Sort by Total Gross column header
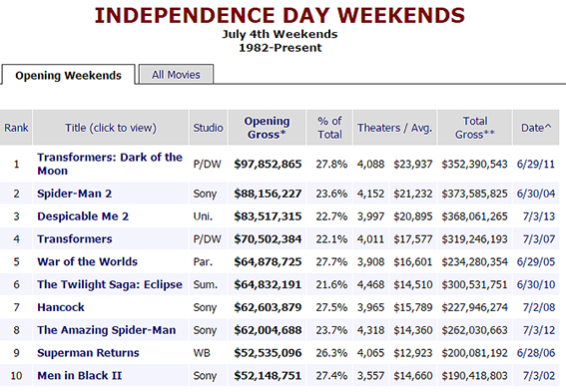 (x=475, y=128)
